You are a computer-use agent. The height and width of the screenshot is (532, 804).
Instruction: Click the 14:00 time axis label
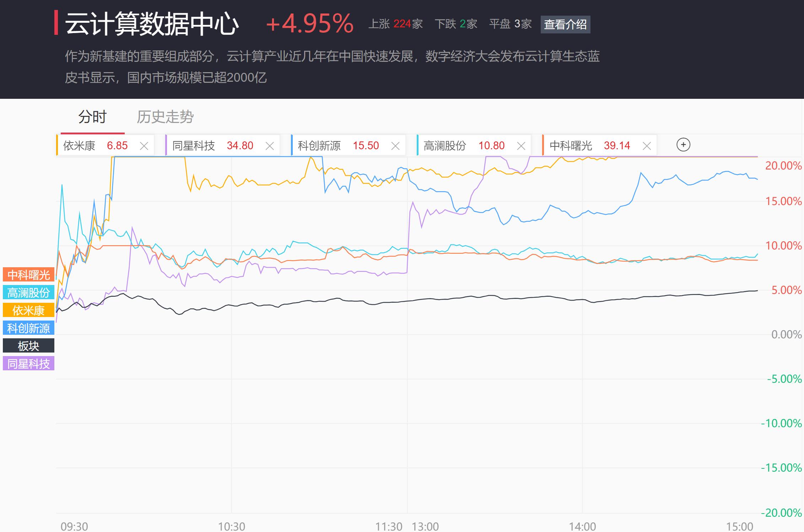(583, 526)
